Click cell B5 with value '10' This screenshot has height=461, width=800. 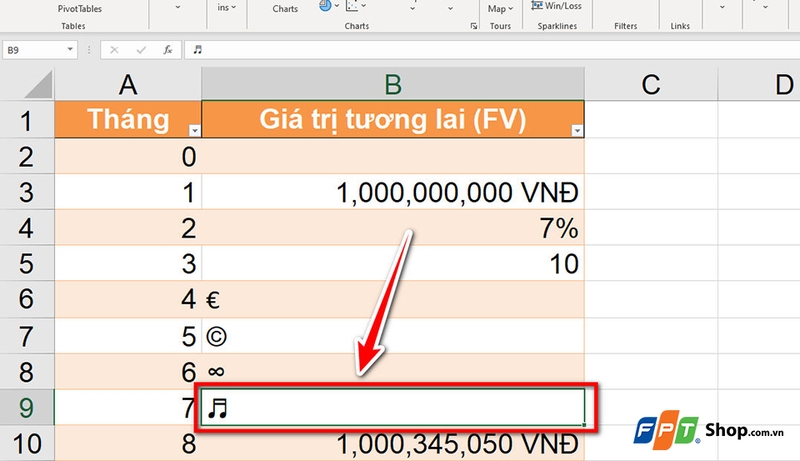tap(393, 263)
